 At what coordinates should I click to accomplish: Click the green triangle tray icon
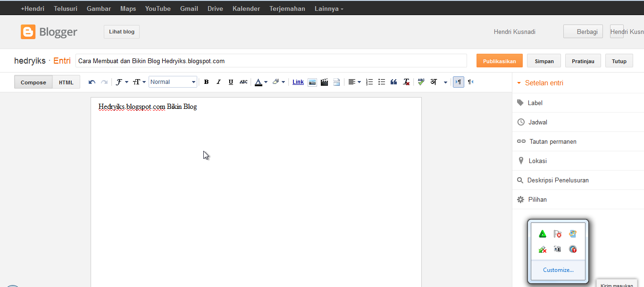[x=543, y=234]
